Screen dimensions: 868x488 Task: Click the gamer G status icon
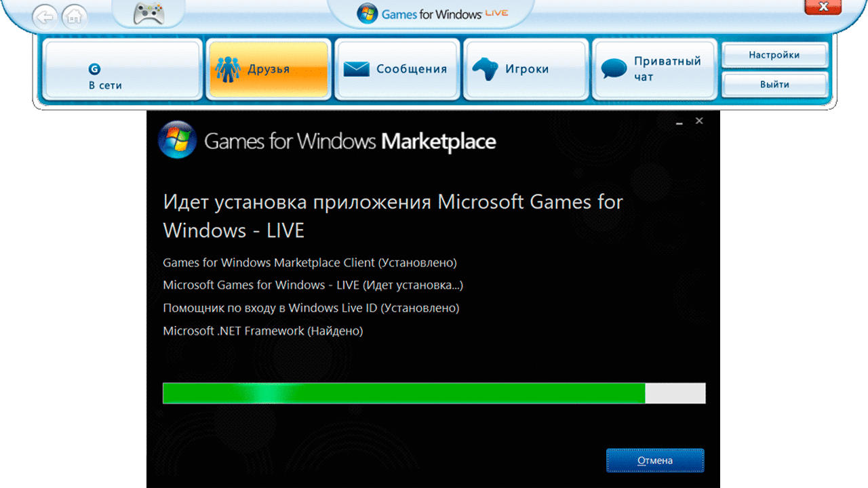pyautogui.click(x=94, y=69)
